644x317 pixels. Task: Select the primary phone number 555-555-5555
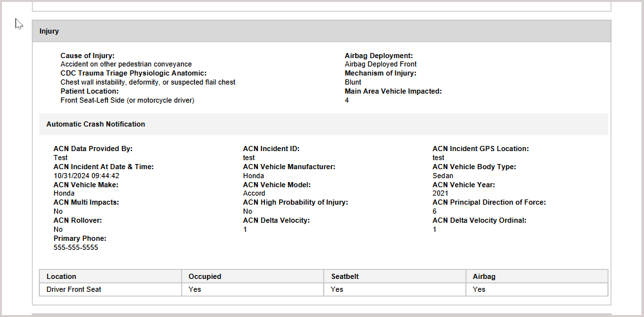pyautogui.click(x=75, y=248)
